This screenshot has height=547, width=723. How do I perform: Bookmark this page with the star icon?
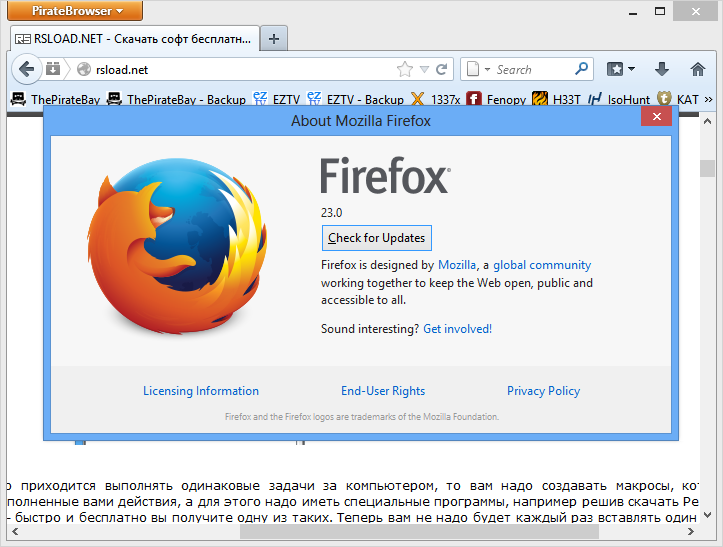405,70
